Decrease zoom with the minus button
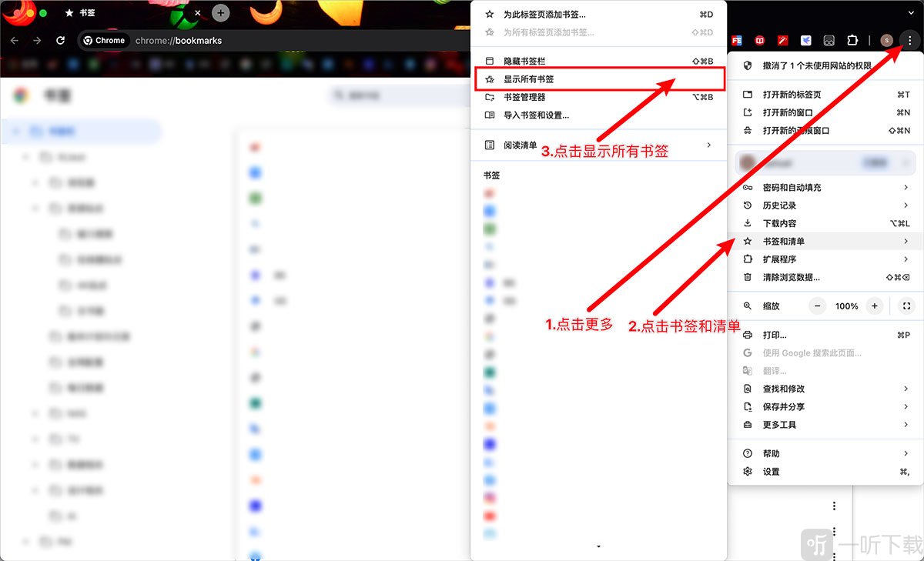 point(818,306)
